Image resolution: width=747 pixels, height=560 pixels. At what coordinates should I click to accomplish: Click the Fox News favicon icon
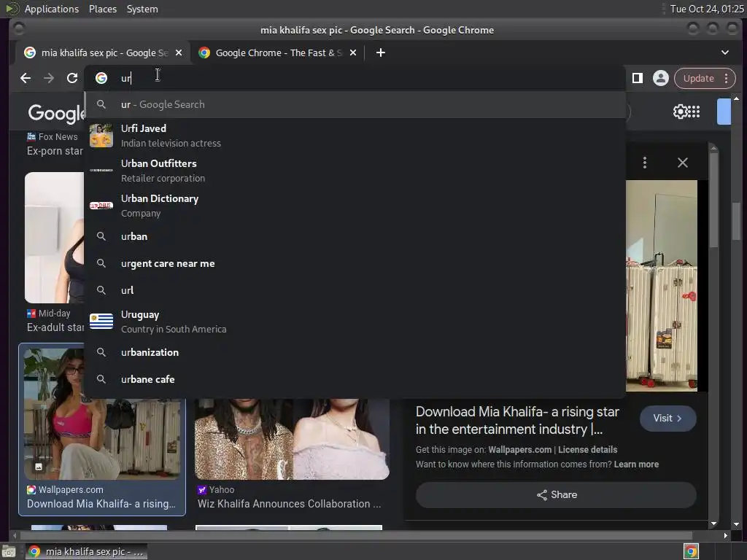31,136
